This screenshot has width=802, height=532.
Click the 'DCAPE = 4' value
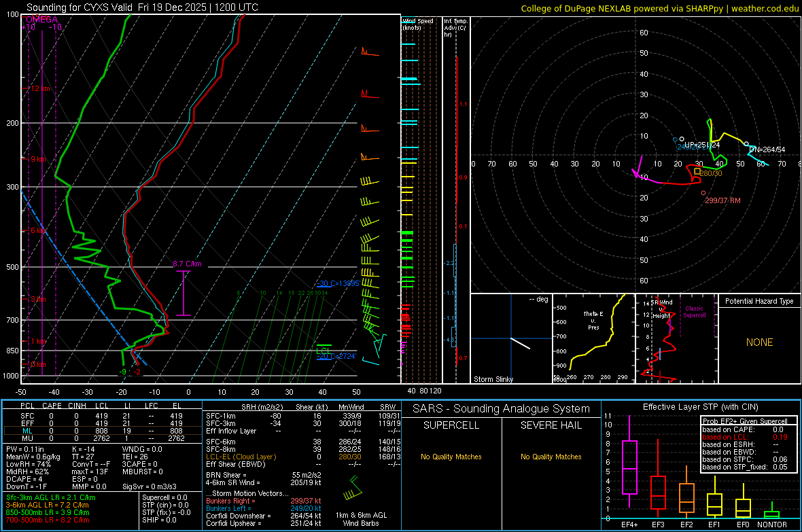24,479
